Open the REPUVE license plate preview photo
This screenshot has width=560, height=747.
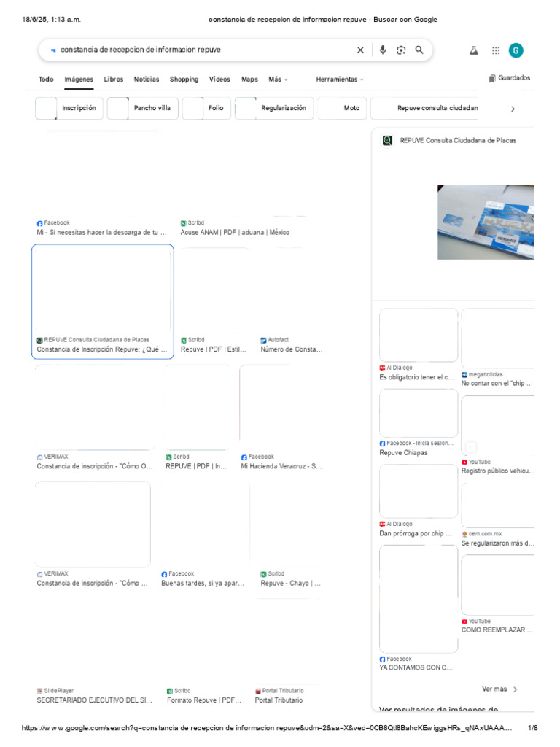[486, 222]
